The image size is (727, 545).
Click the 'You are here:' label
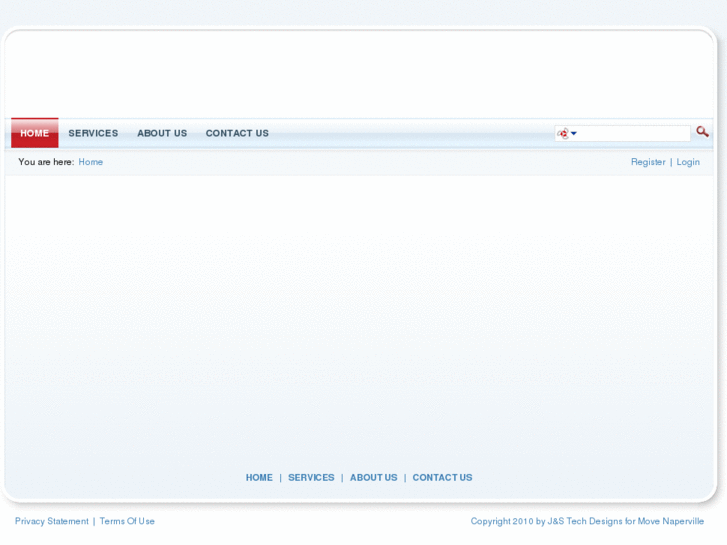click(46, 162)
